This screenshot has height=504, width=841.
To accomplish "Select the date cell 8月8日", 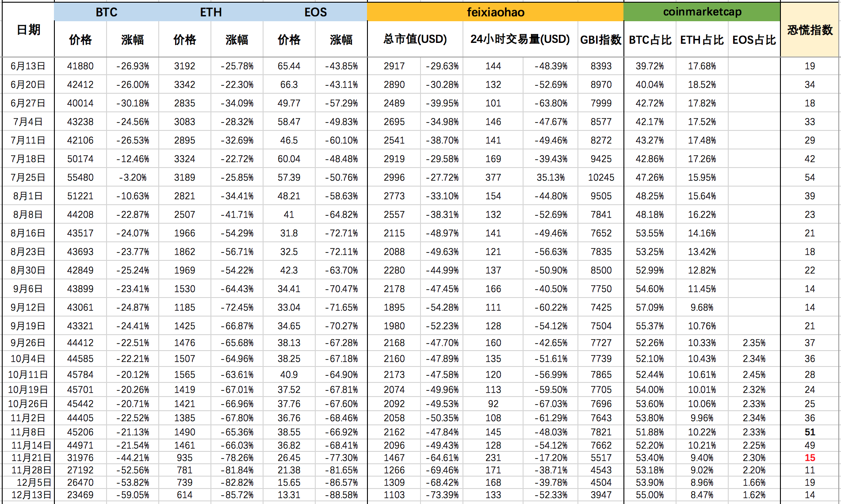I will point(28,214).
